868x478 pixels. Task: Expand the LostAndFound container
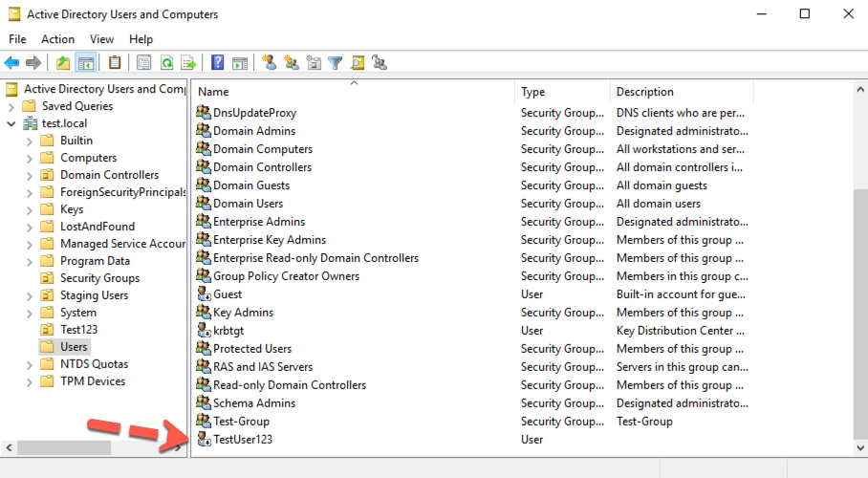click(x=30, y=227)
